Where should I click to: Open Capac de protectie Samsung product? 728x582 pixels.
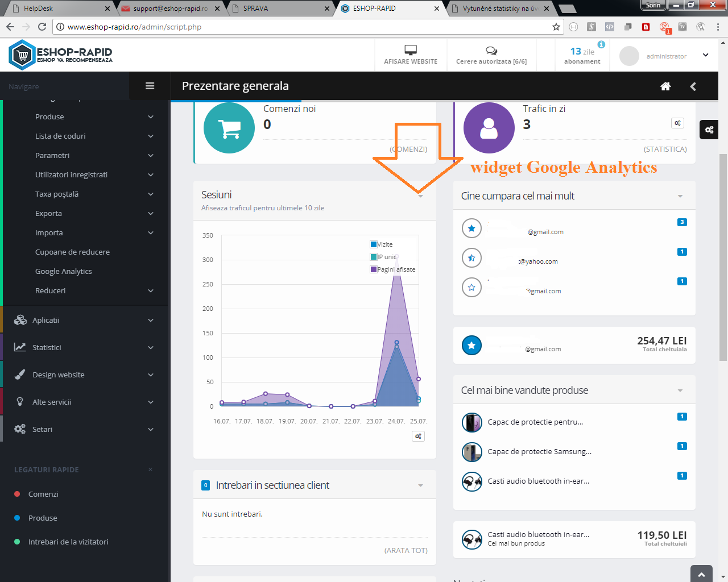tap(539, 451)
